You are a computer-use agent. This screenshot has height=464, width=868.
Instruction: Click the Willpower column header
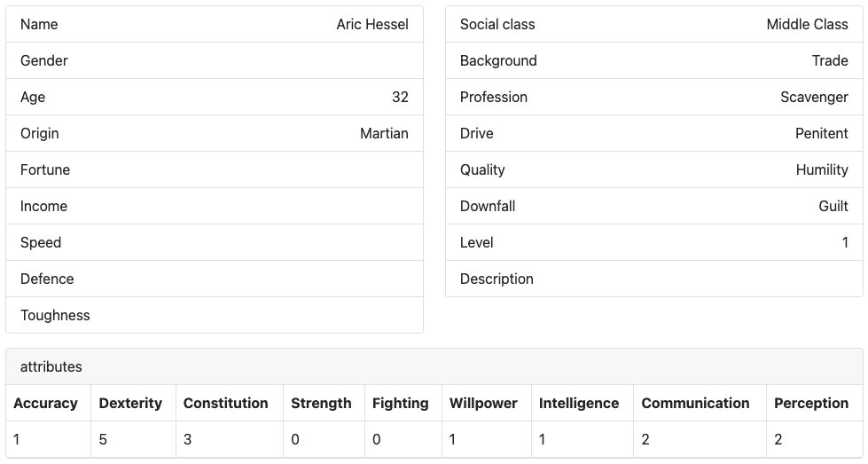pyautogui.click(x=483, y=403)
